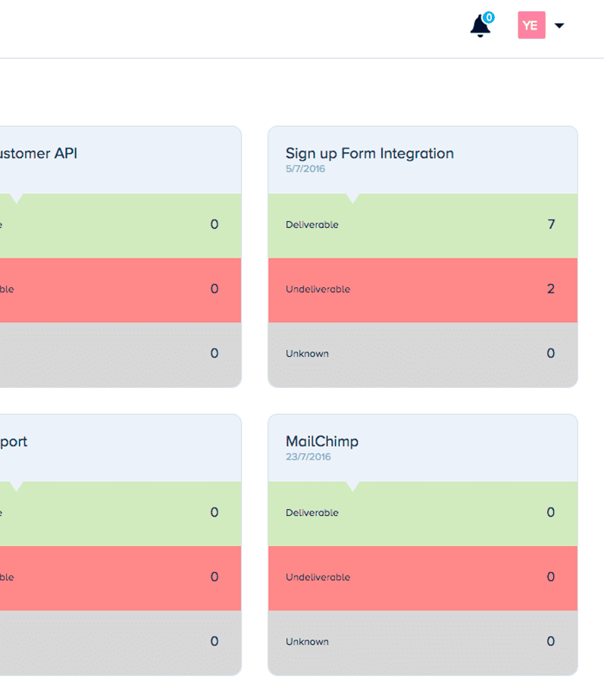The image size is (604, 700).
Task: Select the Deliverable row in Sign up Form Integration
Action: pos(423,226)
